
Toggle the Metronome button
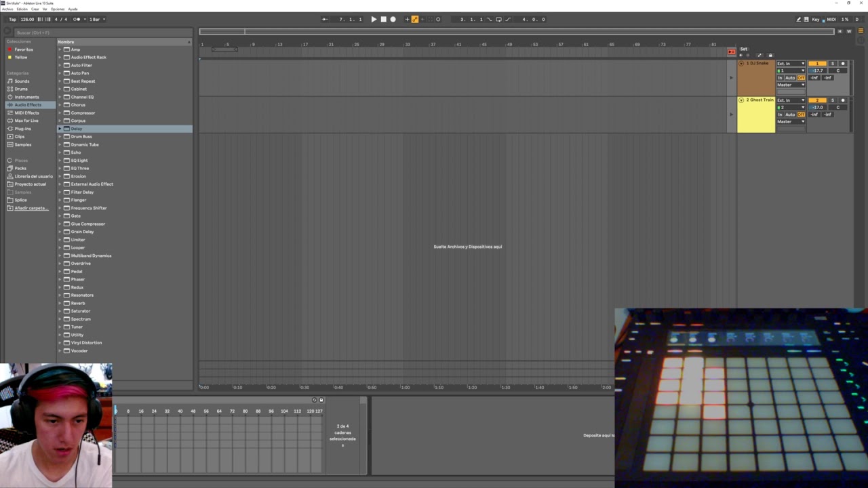[x=77, y=19]
